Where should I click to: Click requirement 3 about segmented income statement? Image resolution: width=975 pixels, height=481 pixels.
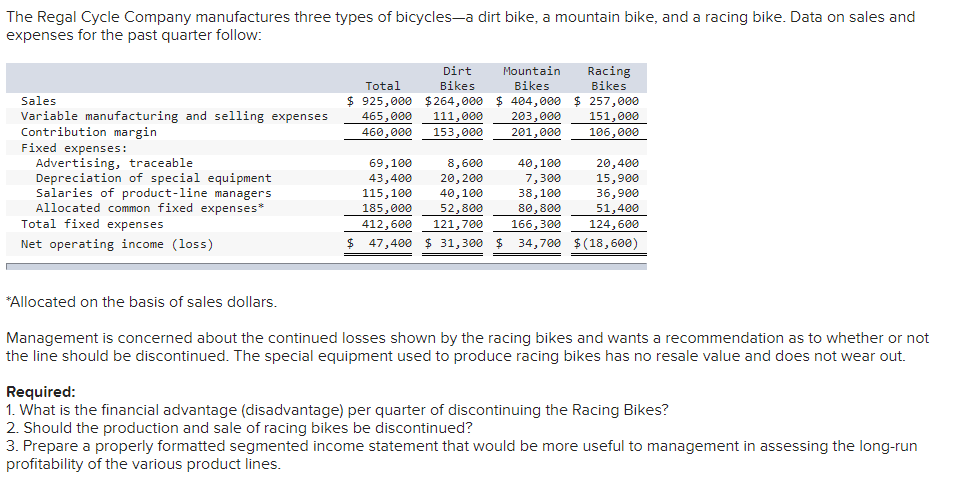[461, 455]
